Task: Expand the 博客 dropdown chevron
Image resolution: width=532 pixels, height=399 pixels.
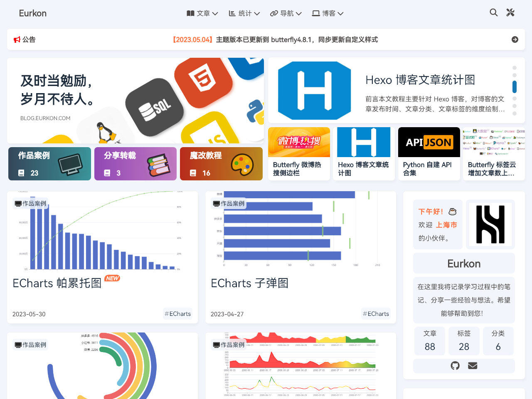Action: pyautogui.click(x=340, y=14)
